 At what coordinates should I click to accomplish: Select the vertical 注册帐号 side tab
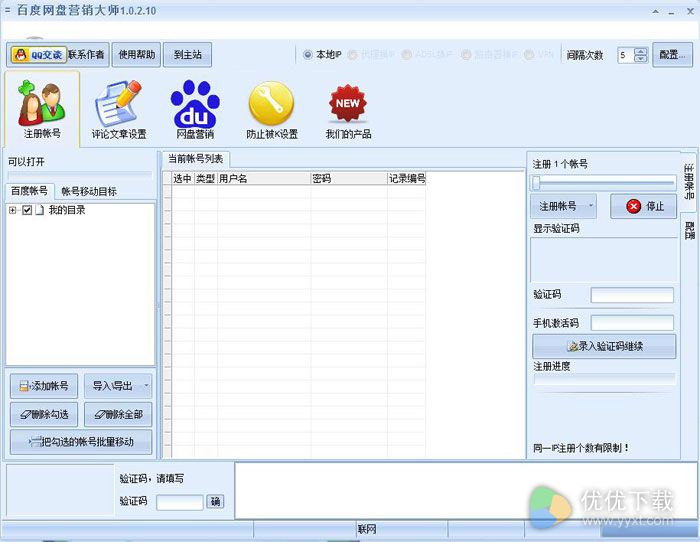[x=689, y=180]
